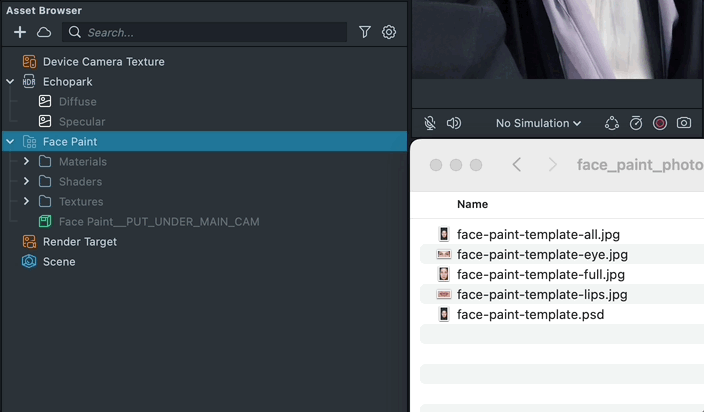
Task: Collapse the Echopark asset group
Action: [10, 82]
